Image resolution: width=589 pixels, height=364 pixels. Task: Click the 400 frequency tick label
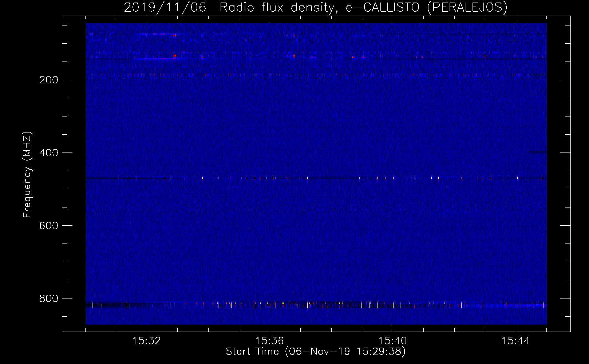(49, 153)
